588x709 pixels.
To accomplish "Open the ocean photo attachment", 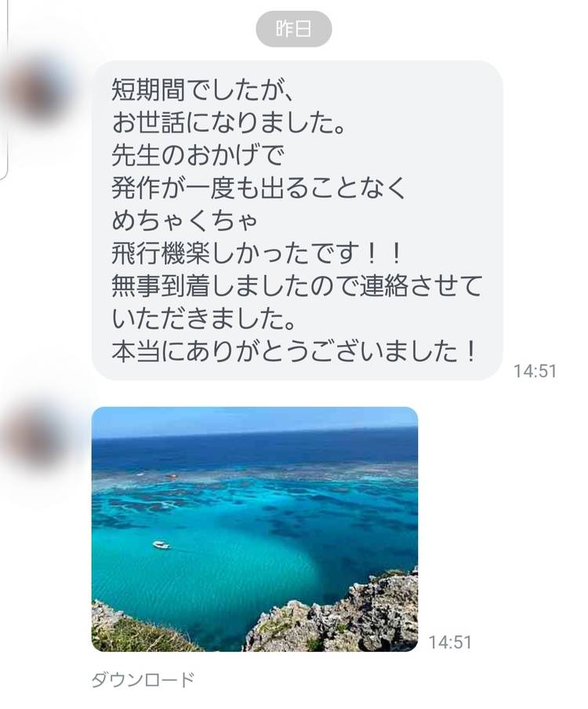I will 255,529.
